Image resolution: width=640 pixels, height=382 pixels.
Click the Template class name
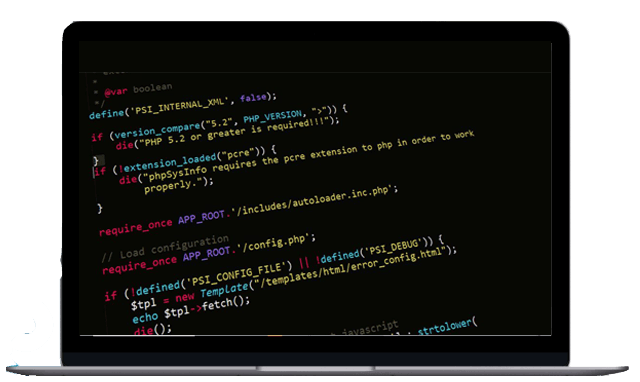224,290
